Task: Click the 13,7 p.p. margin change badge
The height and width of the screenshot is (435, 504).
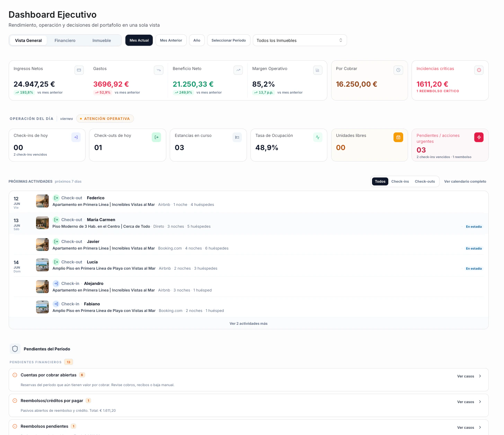Action: 263,93
